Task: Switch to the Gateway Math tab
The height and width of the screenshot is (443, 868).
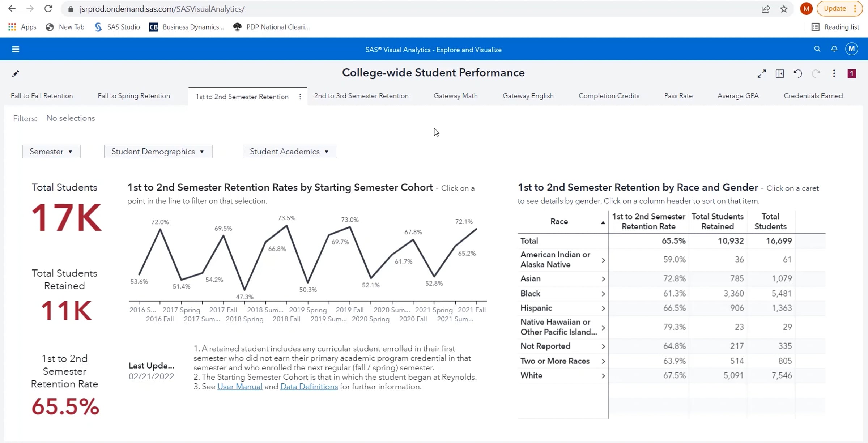Action: pos(455,96)
